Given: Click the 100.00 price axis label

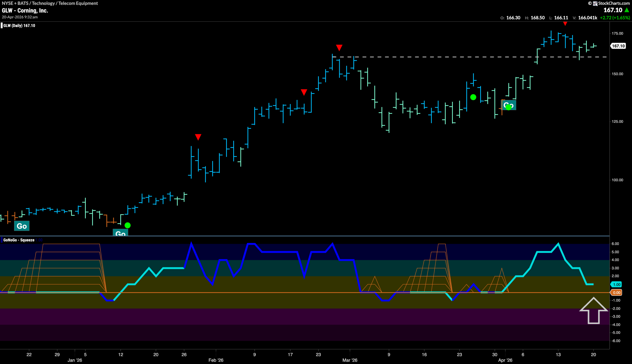Looking at the screenshot, I should tap(617, 180).
